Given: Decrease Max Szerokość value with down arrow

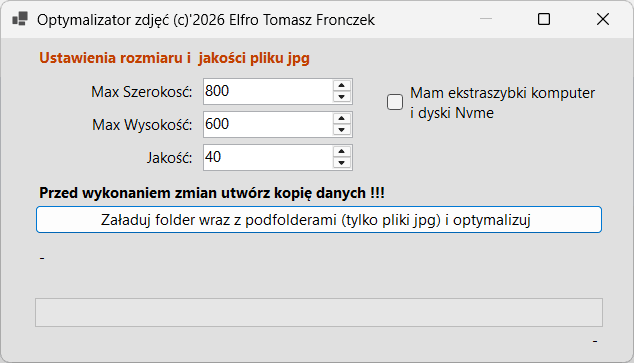Looking at the screenshot, I should 342,97.
